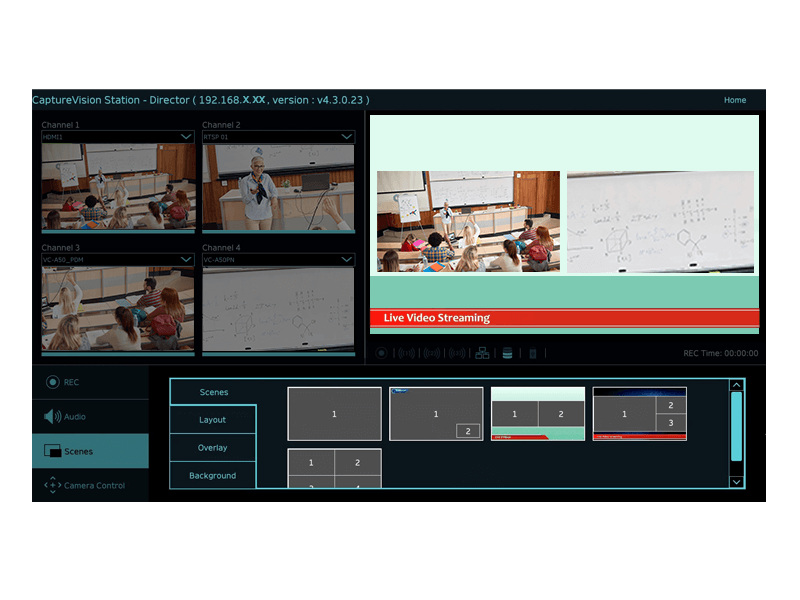Click the storage database icon

pyautogui.click(x=507, y=353)
